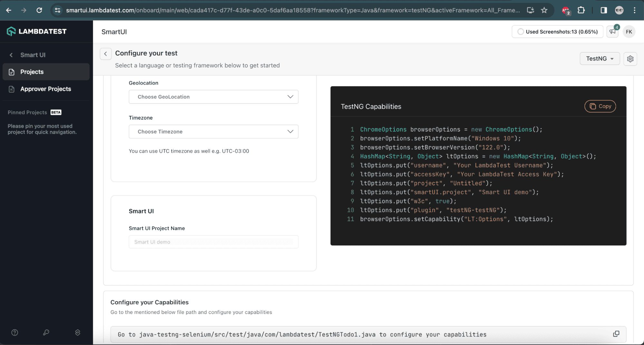
Task: Click the SmartUI page title
Action: (x=114, y=32)
